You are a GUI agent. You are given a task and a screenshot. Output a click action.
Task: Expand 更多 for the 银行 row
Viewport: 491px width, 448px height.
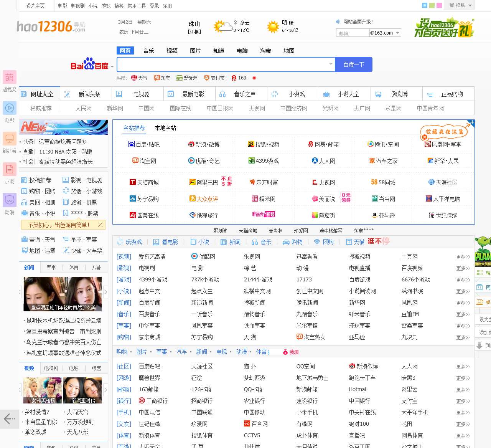pyautogui.click(x=463, y=401)
